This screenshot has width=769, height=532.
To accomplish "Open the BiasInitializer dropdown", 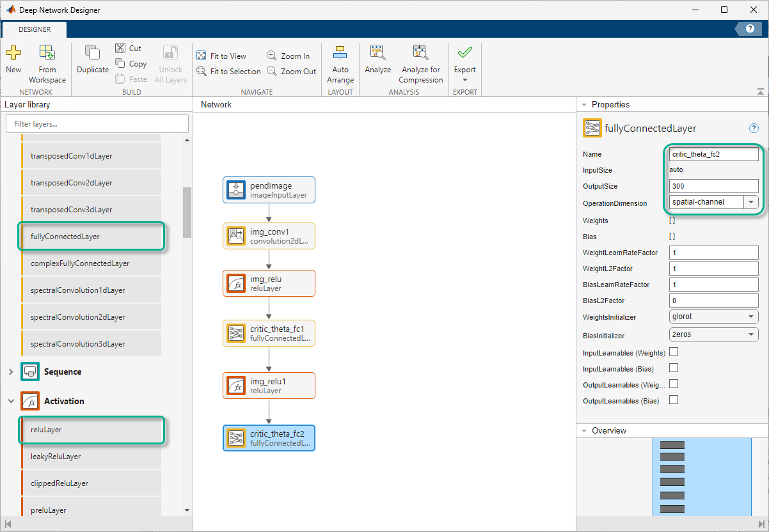I will coord(714,334).
